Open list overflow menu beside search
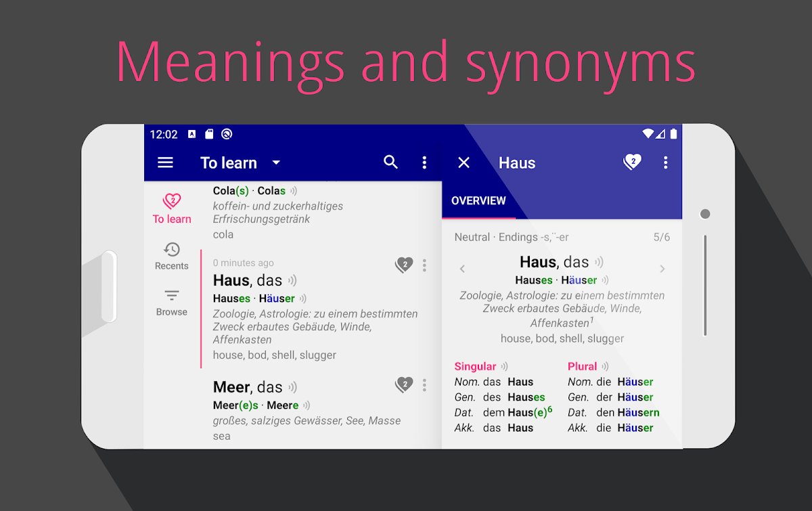The image size is (812, 511). coord(424,162)
